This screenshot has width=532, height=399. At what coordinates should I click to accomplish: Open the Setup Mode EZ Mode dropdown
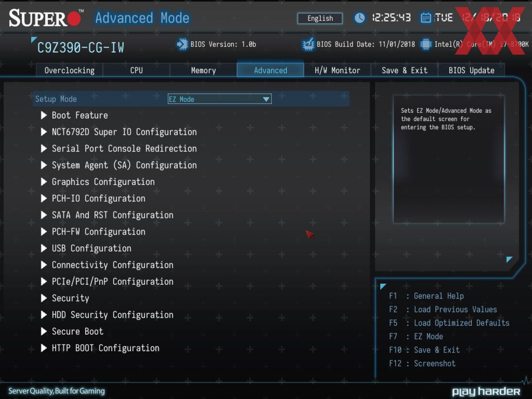(219, 99)
